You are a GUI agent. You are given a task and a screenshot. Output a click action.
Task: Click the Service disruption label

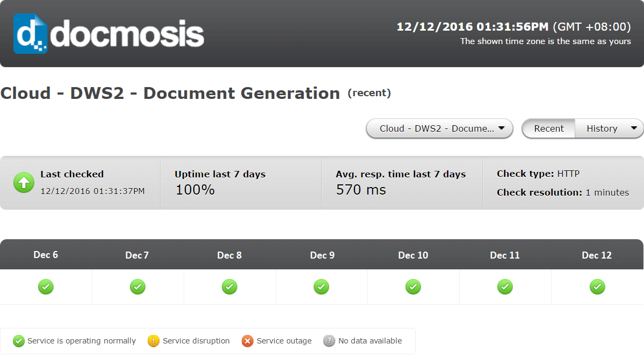(196, 341)
